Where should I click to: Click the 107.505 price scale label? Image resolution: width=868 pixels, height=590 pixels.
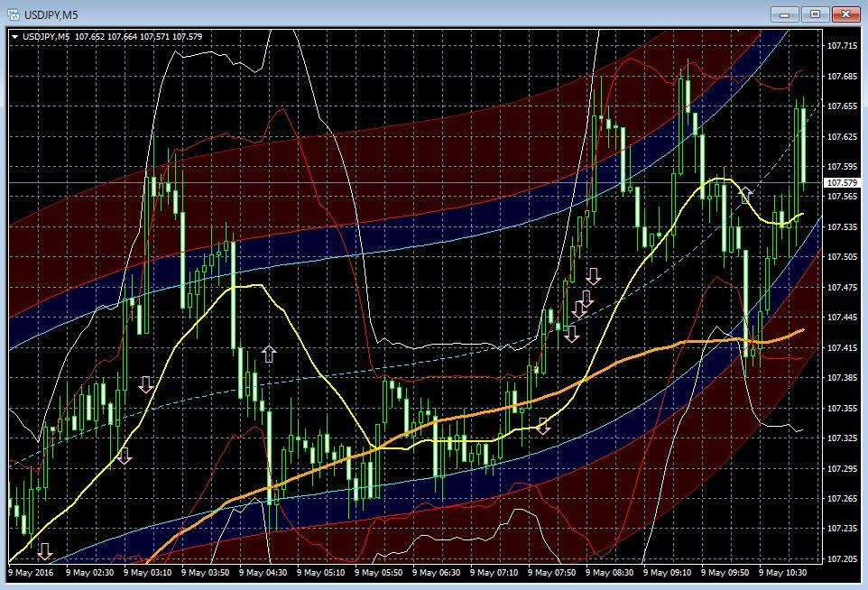[842, 257]
